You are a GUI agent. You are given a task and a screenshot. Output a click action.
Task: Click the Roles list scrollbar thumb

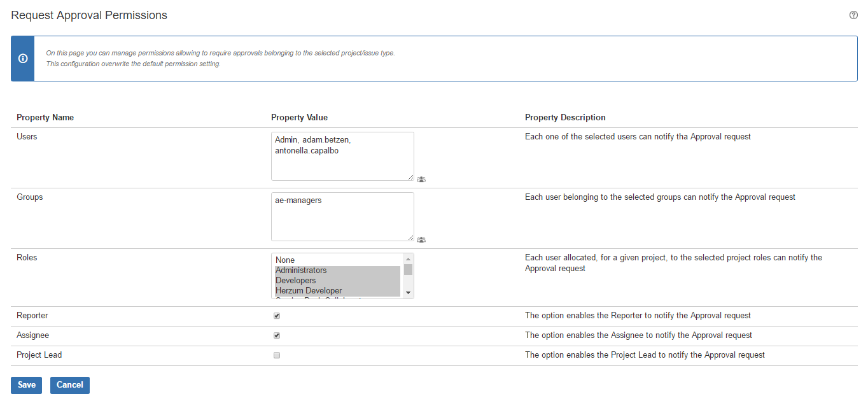(x=409, y=269)
